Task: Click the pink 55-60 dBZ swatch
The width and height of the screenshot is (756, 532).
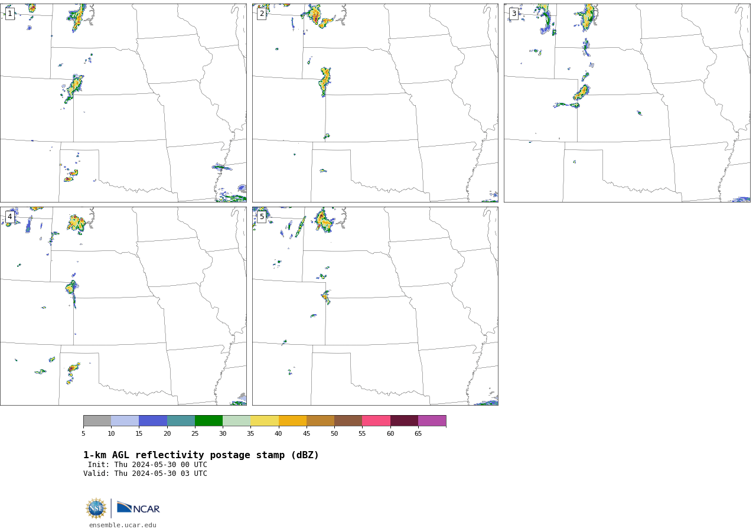Action: (376, 421)
